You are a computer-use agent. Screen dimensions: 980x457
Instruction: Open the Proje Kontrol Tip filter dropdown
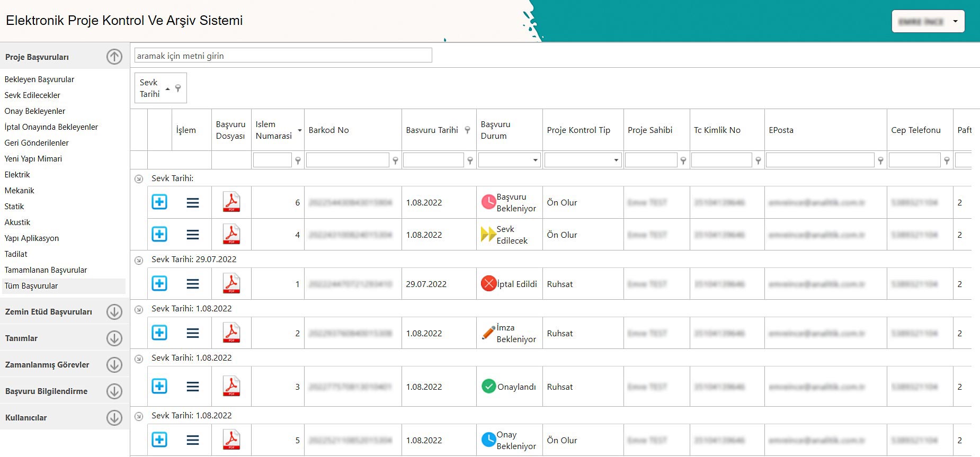pos(616,160)
